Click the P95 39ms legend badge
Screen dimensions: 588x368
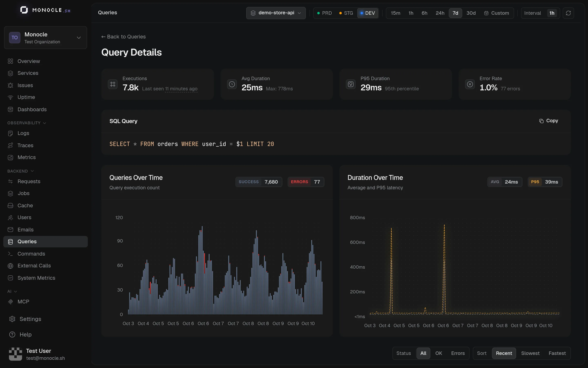545,182
